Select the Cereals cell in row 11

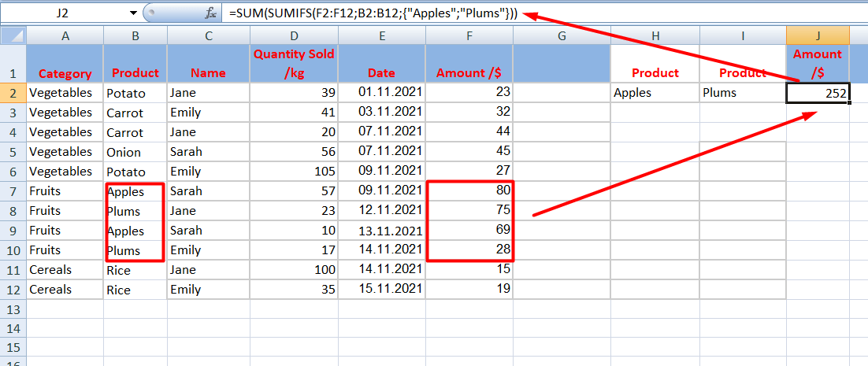pos(65,270)
